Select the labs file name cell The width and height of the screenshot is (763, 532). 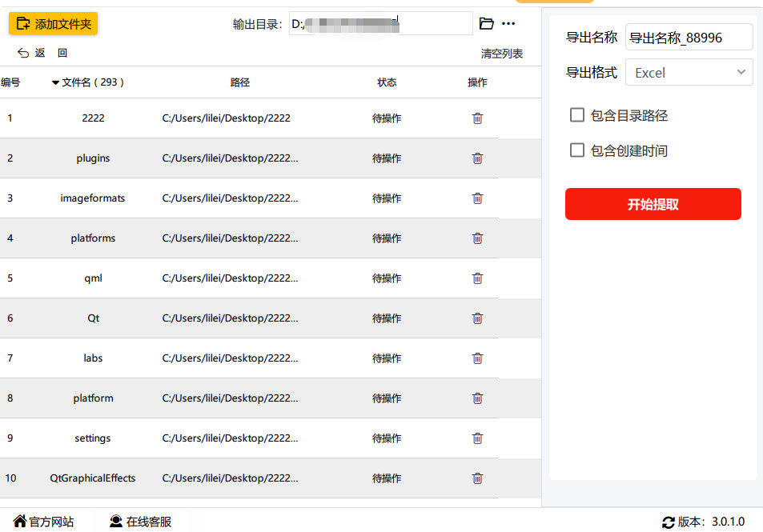(93, 358)
